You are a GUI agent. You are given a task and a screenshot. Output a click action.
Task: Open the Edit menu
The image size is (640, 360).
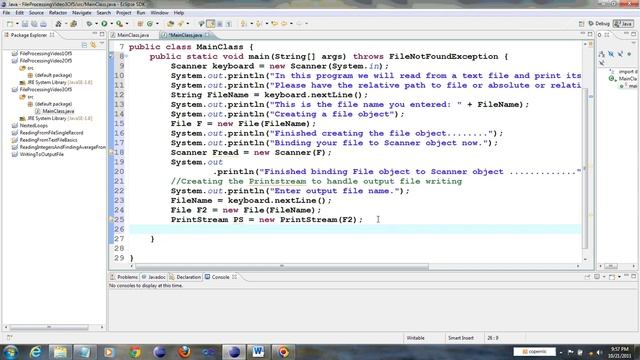19,13
